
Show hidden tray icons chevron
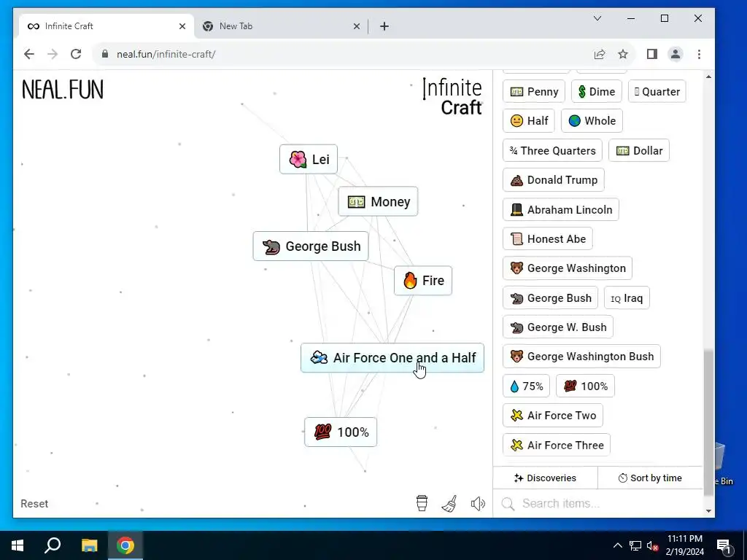pyautogui.click(x=617, y=545)
